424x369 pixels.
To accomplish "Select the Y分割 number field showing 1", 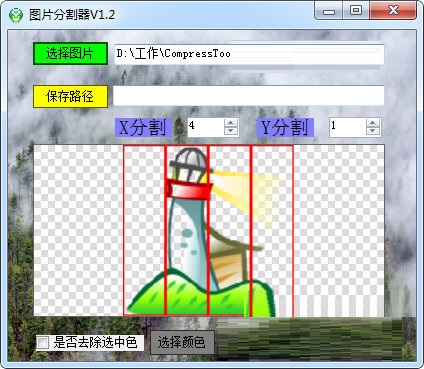I will (x=348, y=127).
